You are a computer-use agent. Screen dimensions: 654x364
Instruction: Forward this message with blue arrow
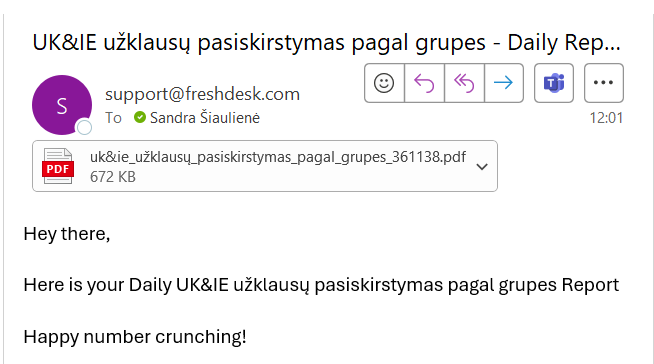tap(504, 83)
